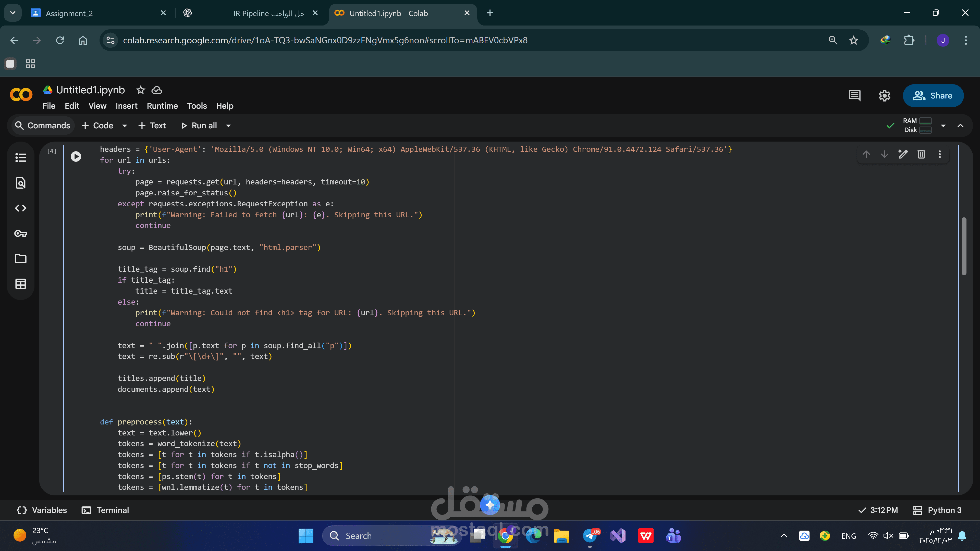Open the Commands palette
The height and width of the screenshot is (551, 980).
tap(43, 126)
